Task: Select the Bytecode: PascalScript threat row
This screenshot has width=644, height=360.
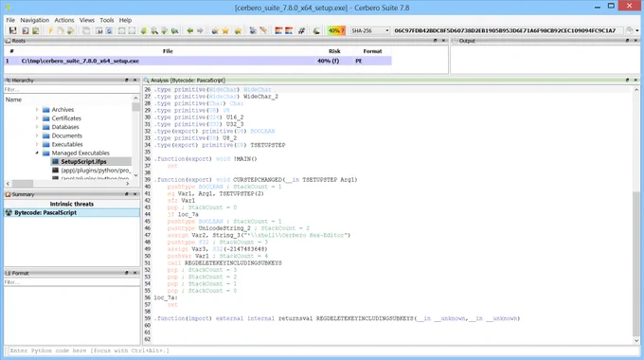Action: click(72, 212)
